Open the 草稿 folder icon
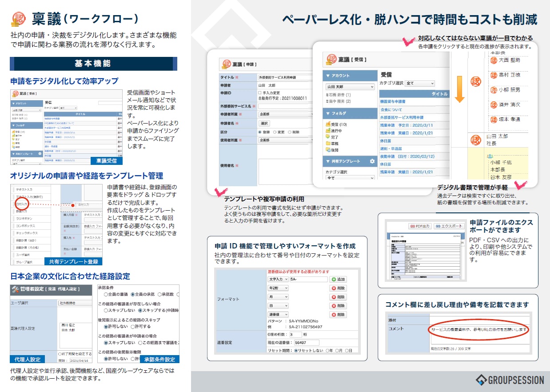The height and width of the screenshot is (392, 550). pos(328,144)
